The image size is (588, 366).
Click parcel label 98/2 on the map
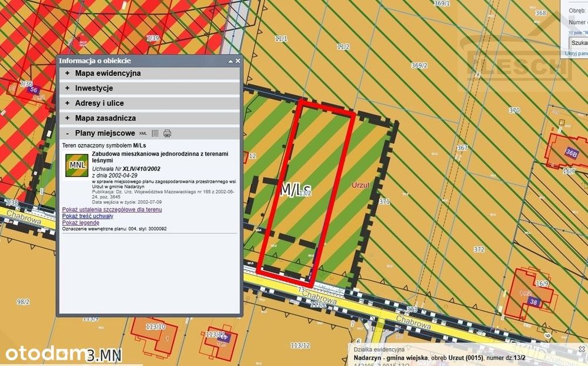tap(24, 302)
